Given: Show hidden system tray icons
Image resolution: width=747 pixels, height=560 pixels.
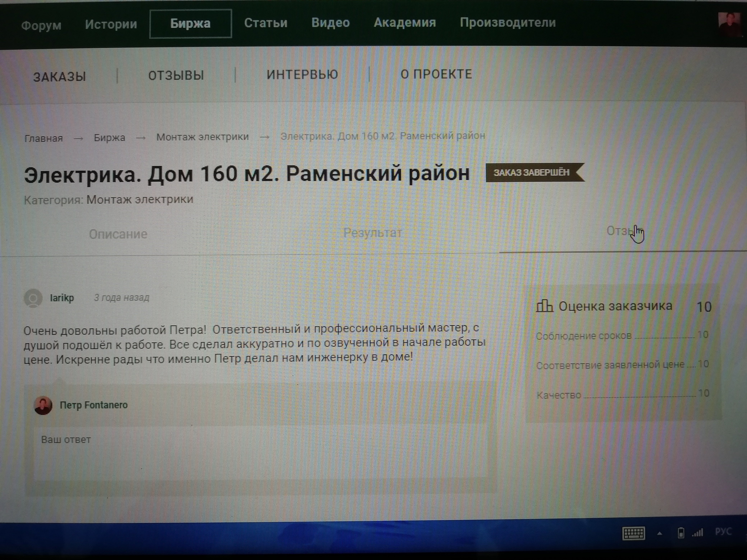Looking at the screenshot, I should pos(660,534).
